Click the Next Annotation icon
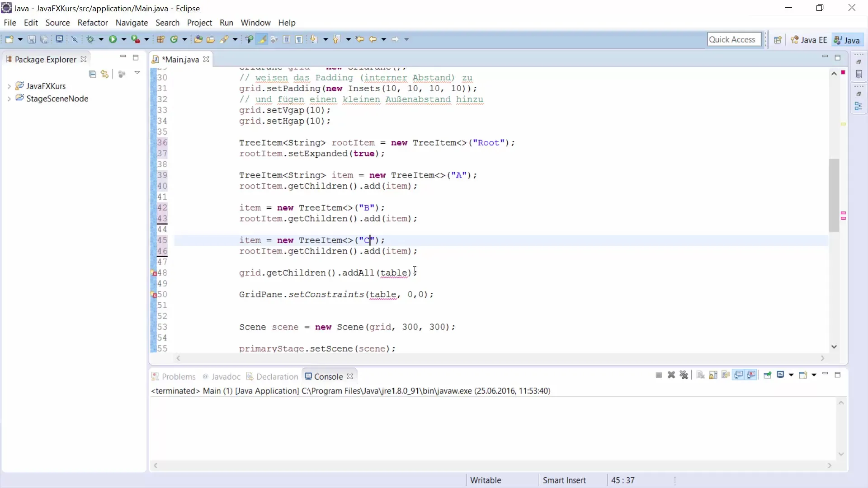 314,39
